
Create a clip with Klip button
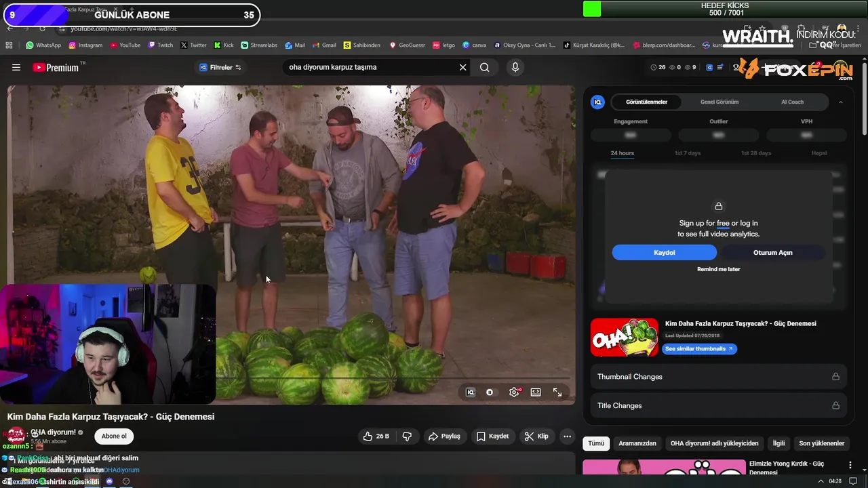pos(536,436)
